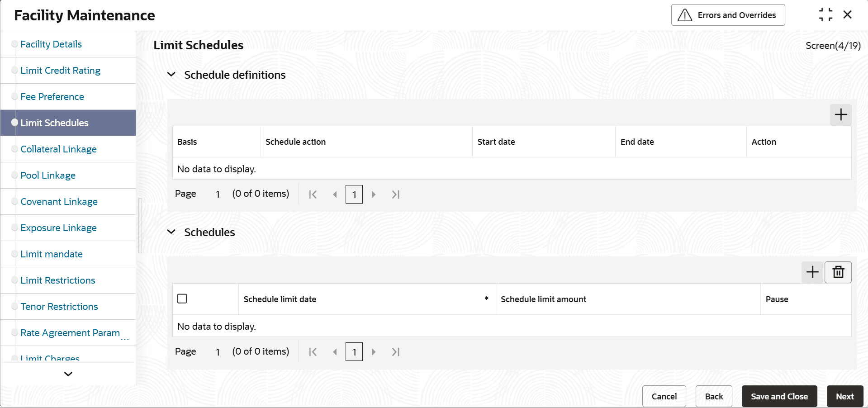Click the minimize screen icon in header
The width and height of the screenshot is (868, 408).
[825, 15]
